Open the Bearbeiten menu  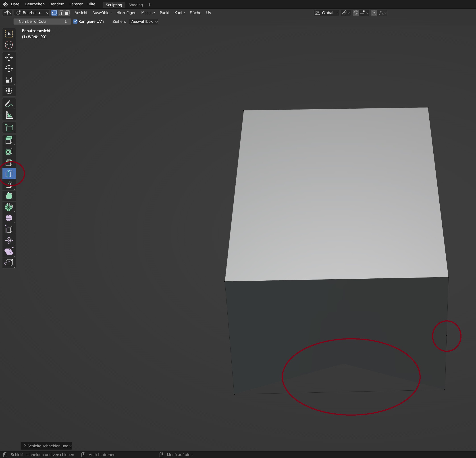tap(35, 4)
